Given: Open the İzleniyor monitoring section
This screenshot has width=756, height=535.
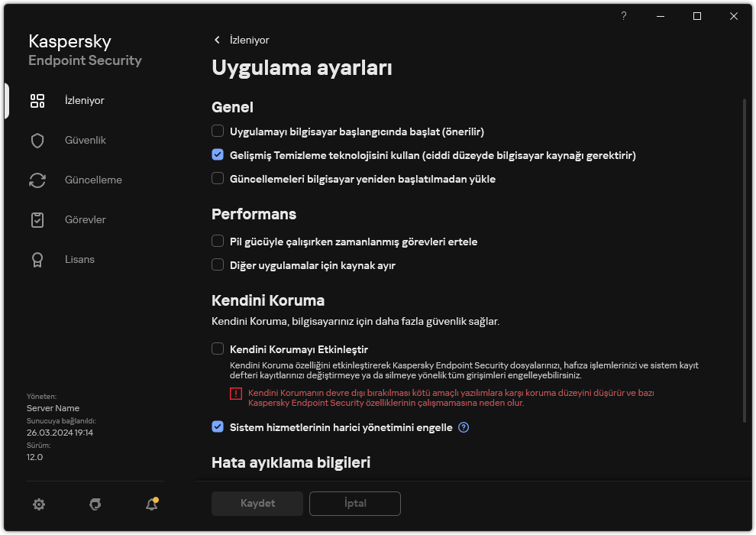Looking at the screenshot, I should (84, 100).
